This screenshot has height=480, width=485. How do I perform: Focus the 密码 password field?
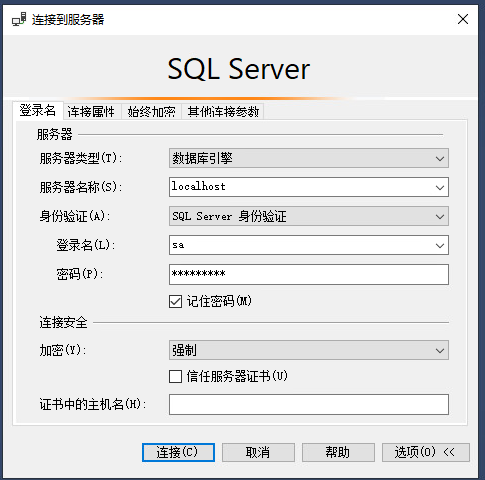(x=309, y=274)
